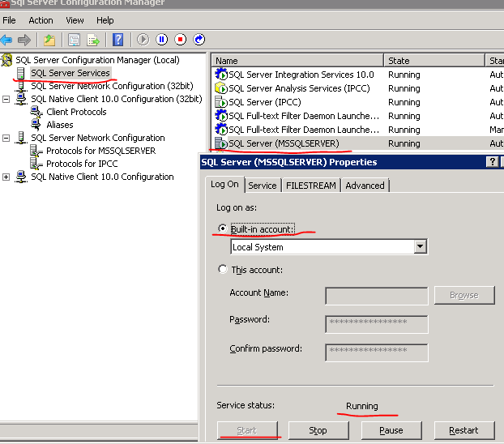This screenshot has height=444, width=504.
Task: Click the Password input field
Action: [377, 324]
